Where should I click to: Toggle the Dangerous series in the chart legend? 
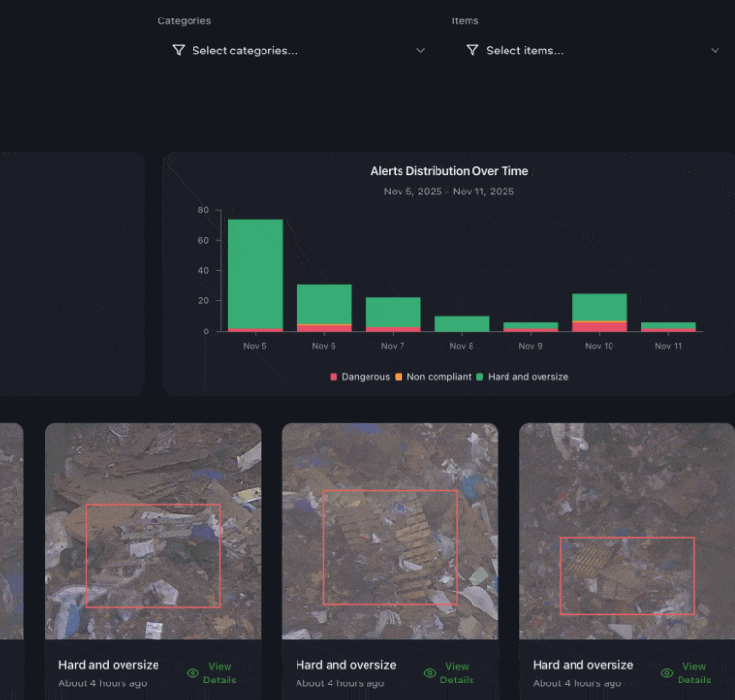coord(366,377)
